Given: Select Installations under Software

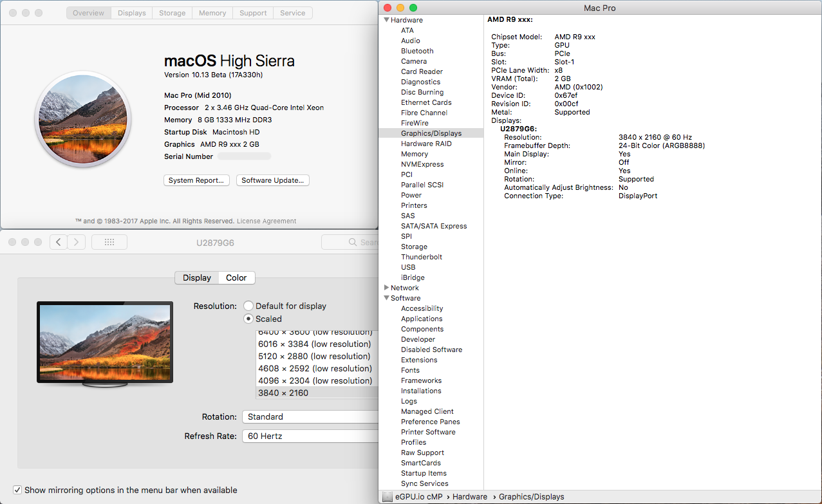Looking at the screenshot, I should click(x=421, y=391).
